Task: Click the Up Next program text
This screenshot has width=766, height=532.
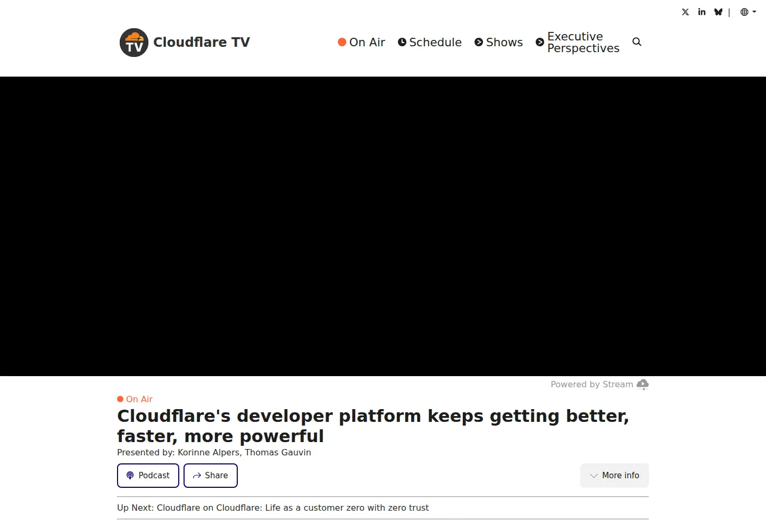Action: click(x=273, y=508)
